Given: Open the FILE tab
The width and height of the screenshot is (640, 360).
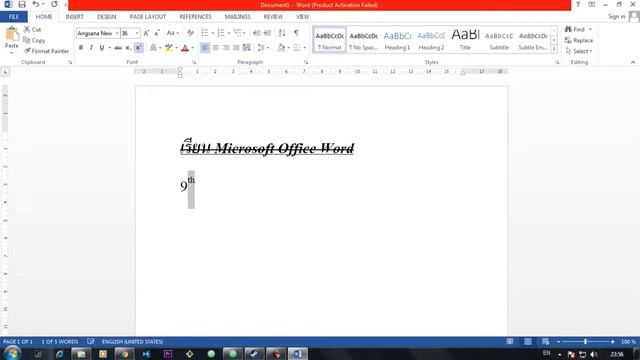Looking at the screenshot, I should point(13,17).
